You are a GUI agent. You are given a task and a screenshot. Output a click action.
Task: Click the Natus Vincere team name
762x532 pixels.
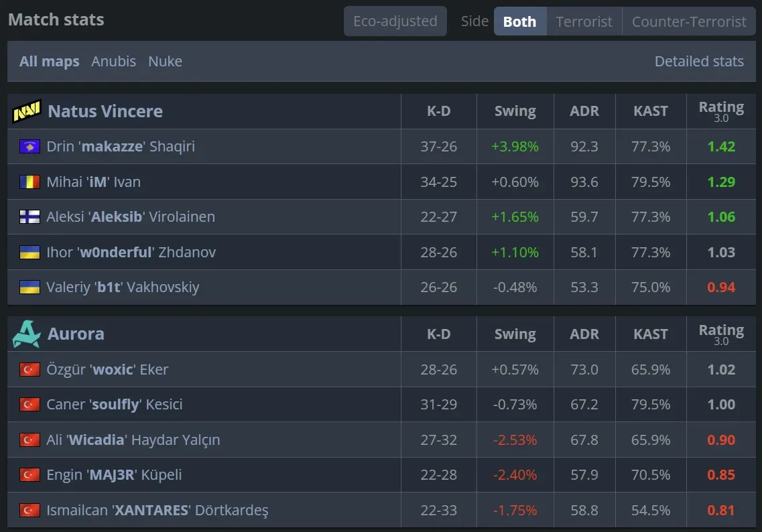pyautogui.click(x=105, y=111)
